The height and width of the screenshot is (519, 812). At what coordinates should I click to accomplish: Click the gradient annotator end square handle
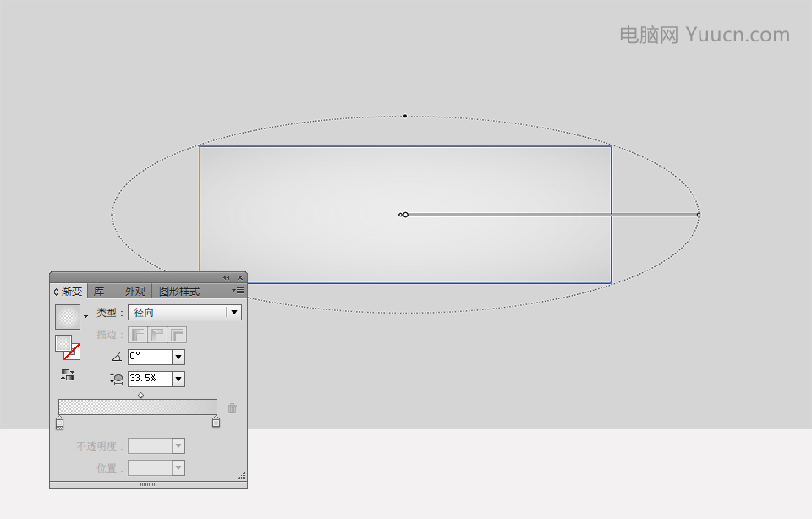point(699,215)
